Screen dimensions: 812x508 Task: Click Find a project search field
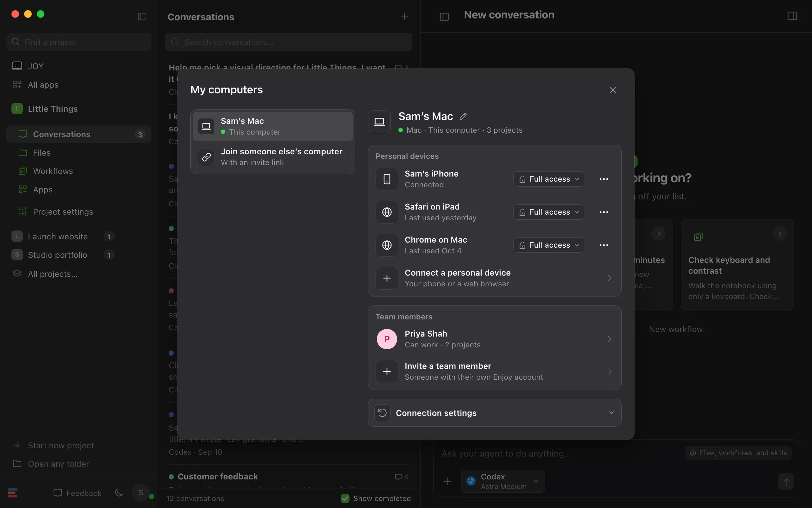(x=79, y=42)
